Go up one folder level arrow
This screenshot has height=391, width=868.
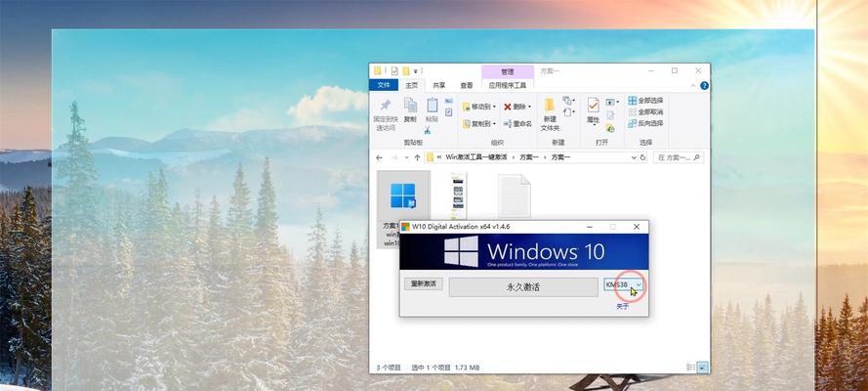417,157
